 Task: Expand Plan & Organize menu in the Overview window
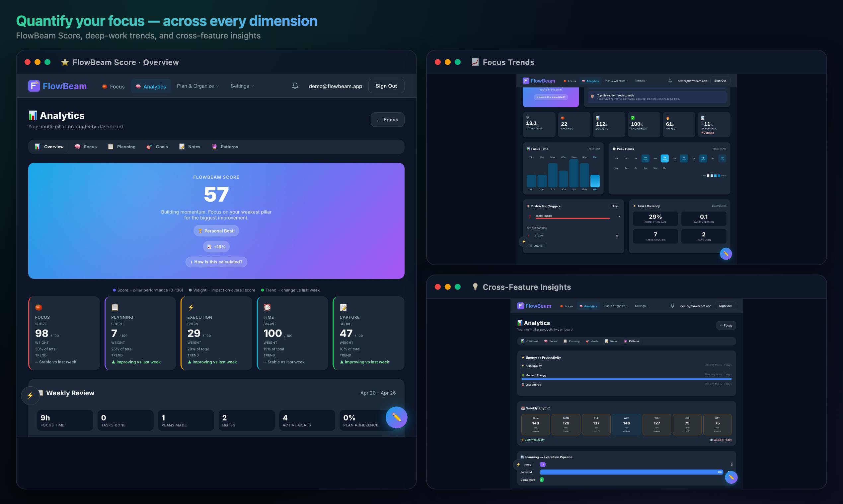click(x=198, y=86)
